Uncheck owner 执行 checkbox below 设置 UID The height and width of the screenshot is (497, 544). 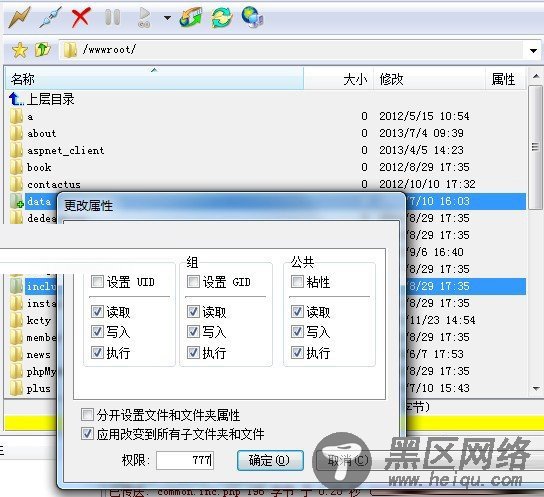point(97,353)
